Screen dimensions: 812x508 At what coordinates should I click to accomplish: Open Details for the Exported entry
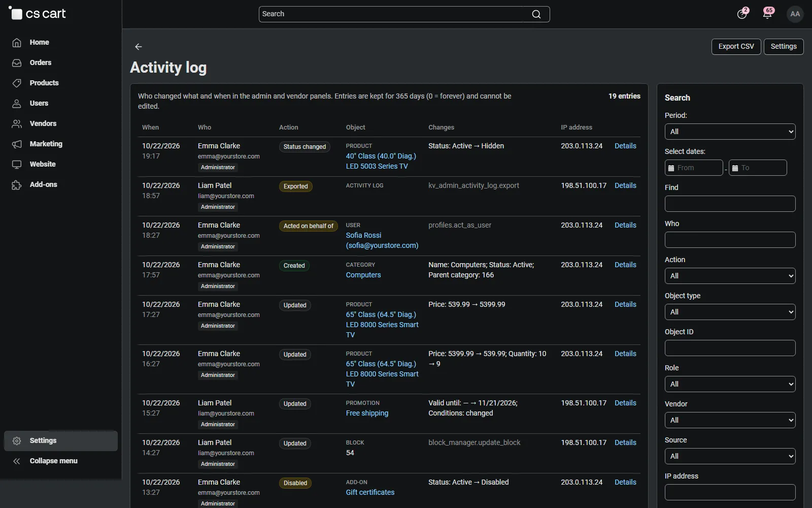pos(625,185)
